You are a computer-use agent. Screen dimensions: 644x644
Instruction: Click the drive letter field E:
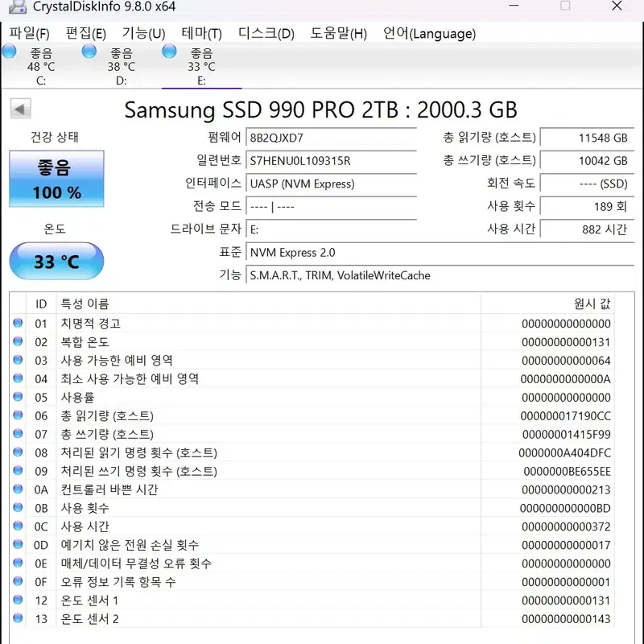pos(331,229)
